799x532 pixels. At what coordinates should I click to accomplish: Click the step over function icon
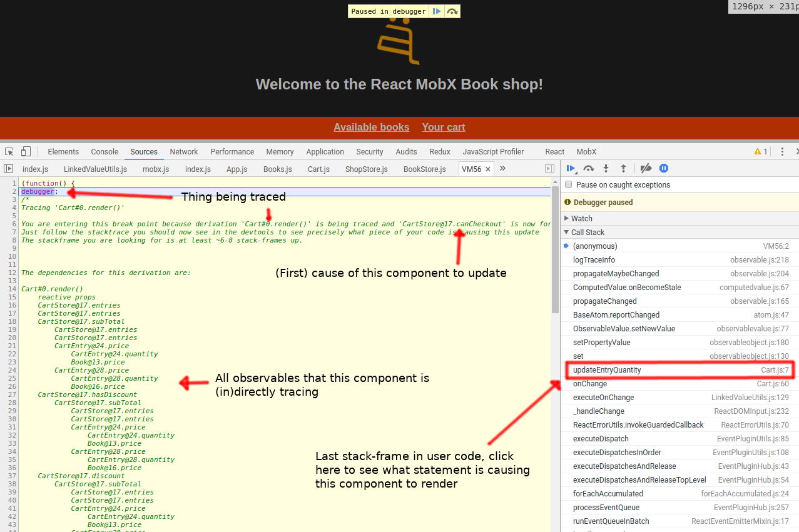click(588, 168)
